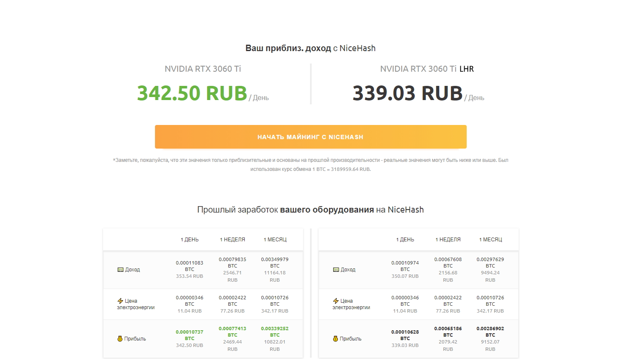Click the Доход label in right table
Viewport: 644px width, 359px height.
click(348, 270)
